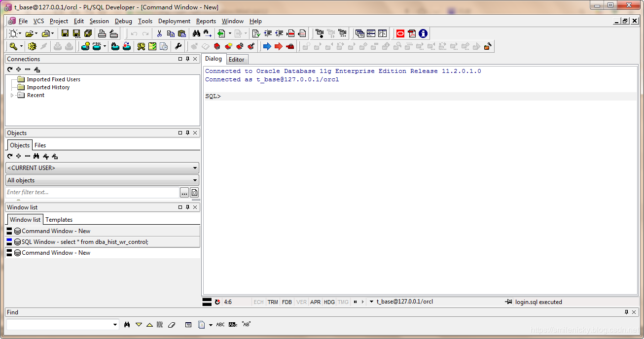Open the Find text combo dropdown arrow

click(115, 325)
